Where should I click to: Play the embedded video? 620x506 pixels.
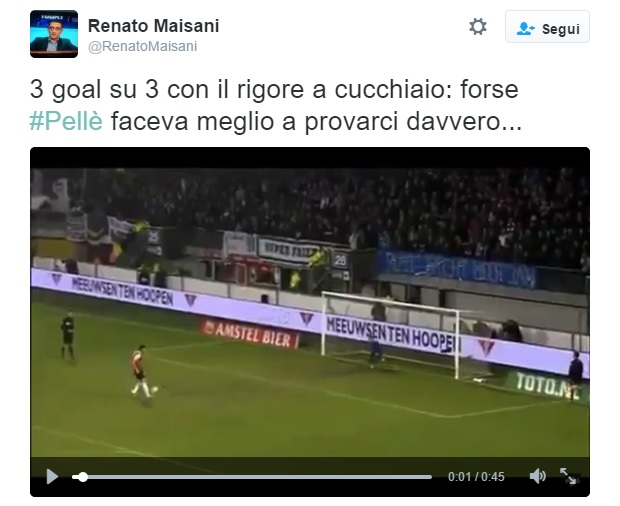(52, 476)
